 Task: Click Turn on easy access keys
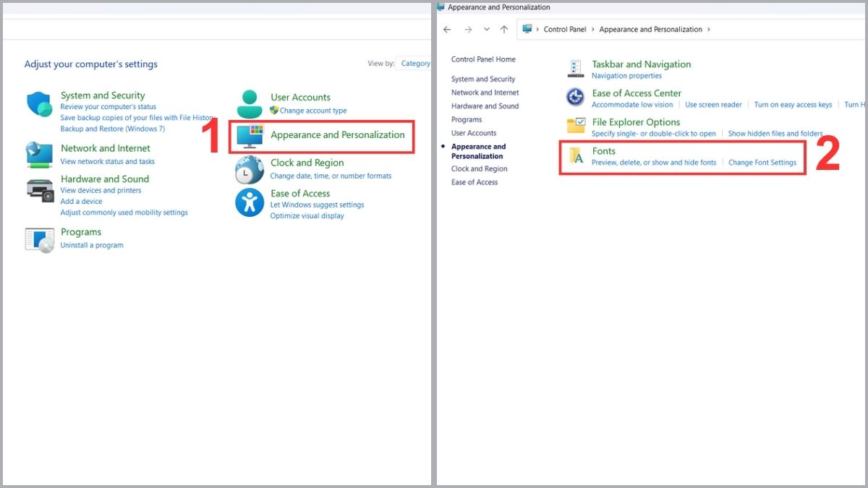pyautogui.click(x=793, y=105)
